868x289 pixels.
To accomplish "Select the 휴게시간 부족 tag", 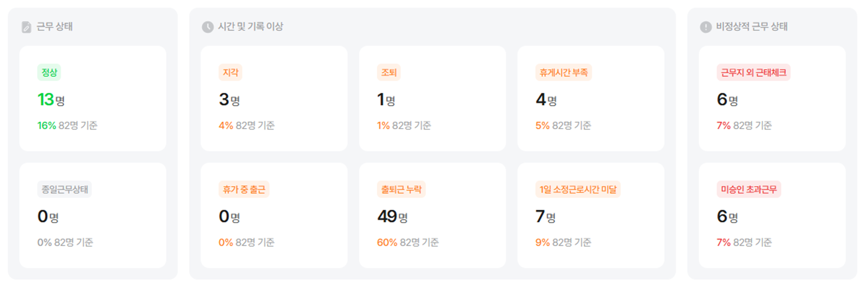I will click(x=564, y=72).
